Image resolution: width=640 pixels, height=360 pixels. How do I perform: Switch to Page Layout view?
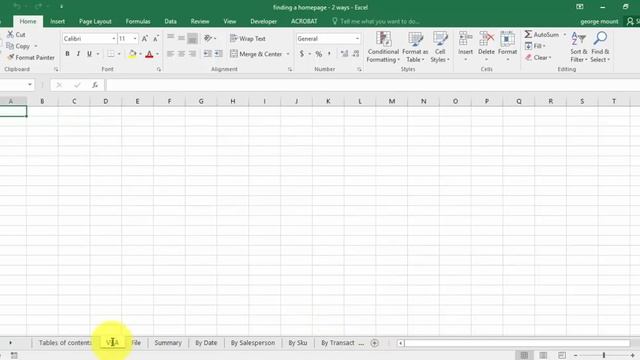[543, 355]
